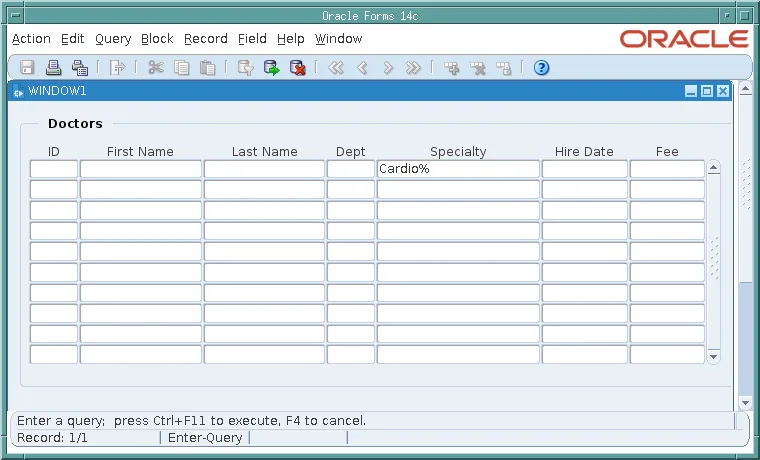Open Print Setup from the toolbar
Image resolution: width=760 pixels, height=460 pixels.
pos(80,67)
